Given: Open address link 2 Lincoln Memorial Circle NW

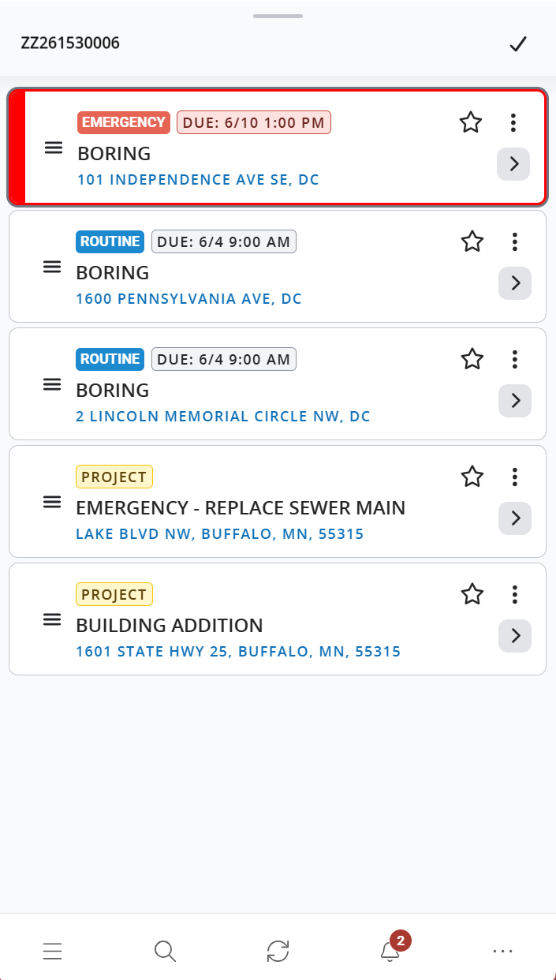Looking at the screenshot, I should tap(223, 417).
